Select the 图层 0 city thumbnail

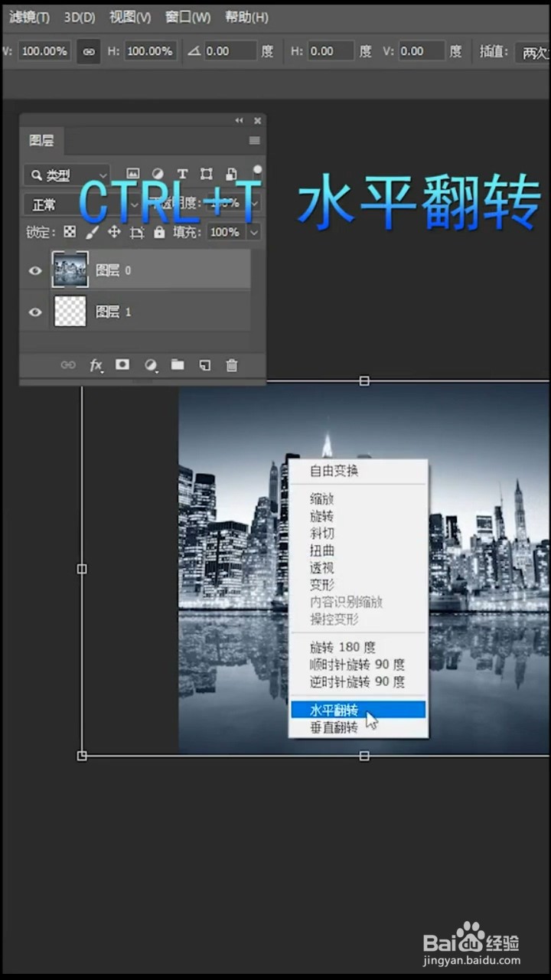click(x=70, y=269)
